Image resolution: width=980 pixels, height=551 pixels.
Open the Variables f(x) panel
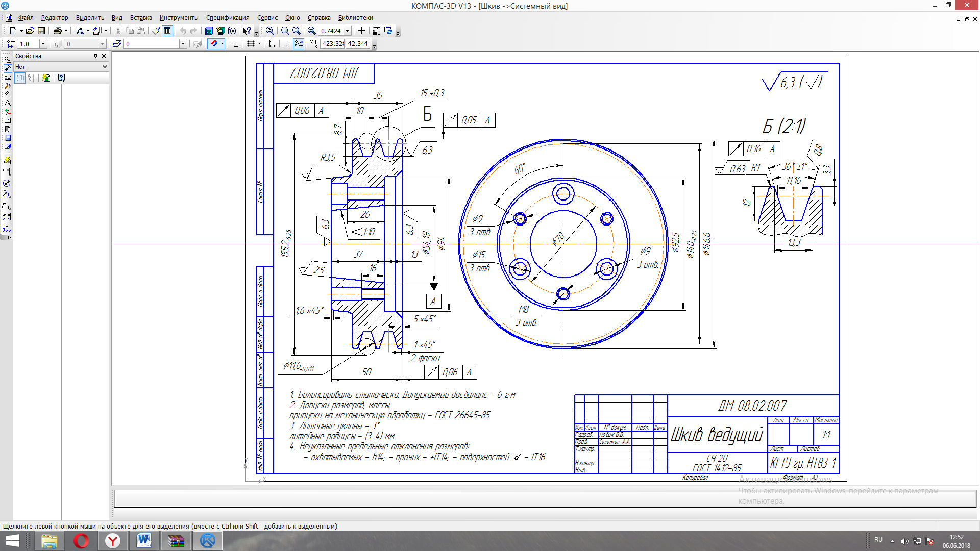pos(232,31)
